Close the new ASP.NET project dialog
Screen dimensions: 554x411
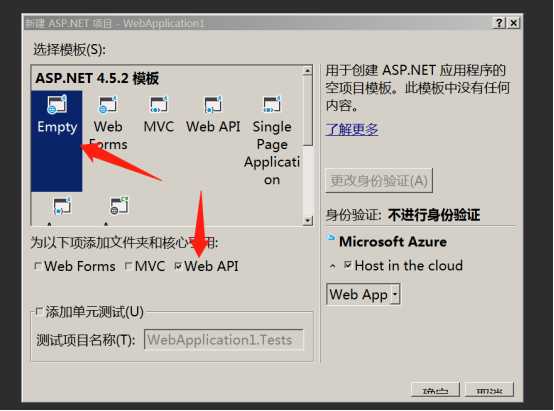tap(514, 23)
